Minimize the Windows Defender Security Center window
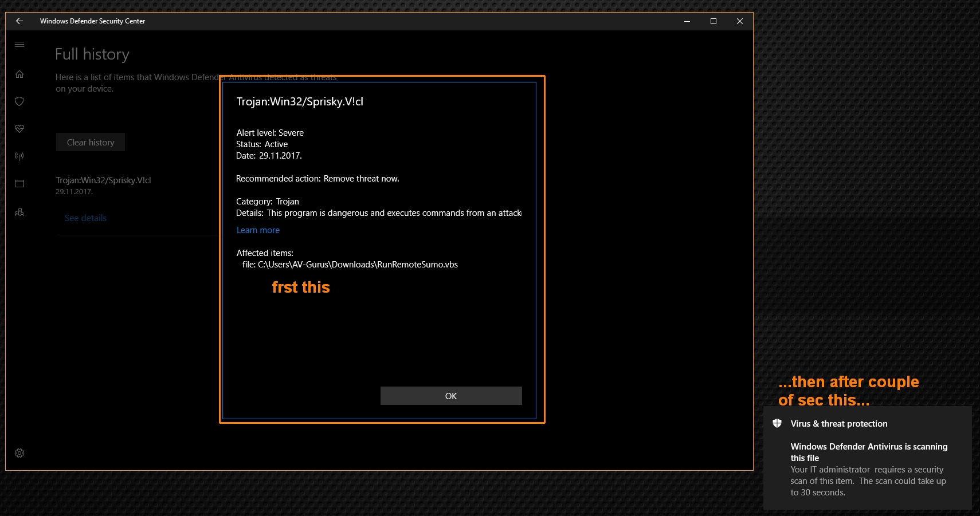Screen dimensions: 980x516 click(687, 21)
